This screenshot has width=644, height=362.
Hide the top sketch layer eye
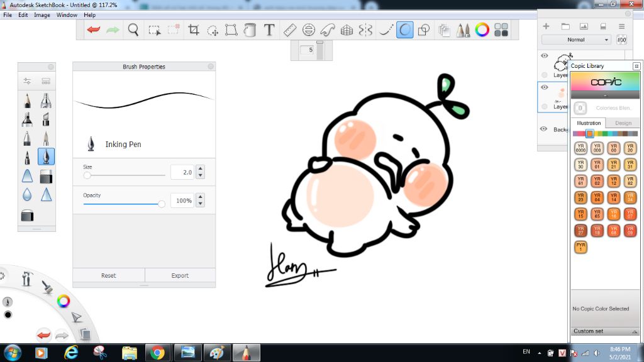click(545, 56)
